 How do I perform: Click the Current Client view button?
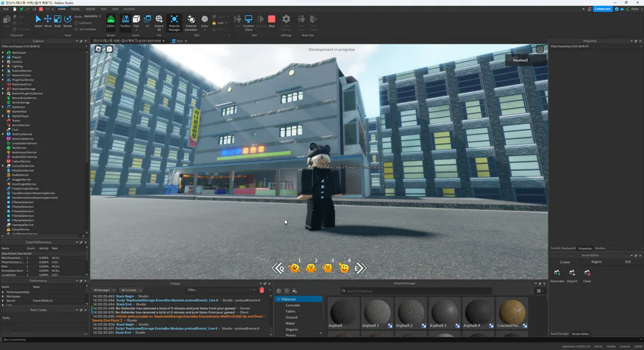248,22
